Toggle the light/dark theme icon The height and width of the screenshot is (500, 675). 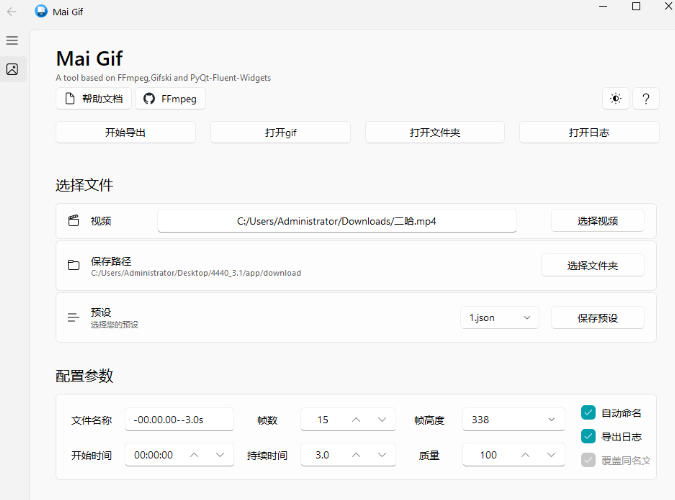click(615, 99)
